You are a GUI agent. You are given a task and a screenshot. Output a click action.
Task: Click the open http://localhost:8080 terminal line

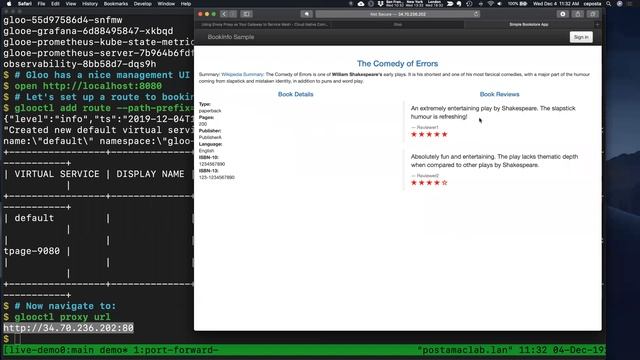88,86
